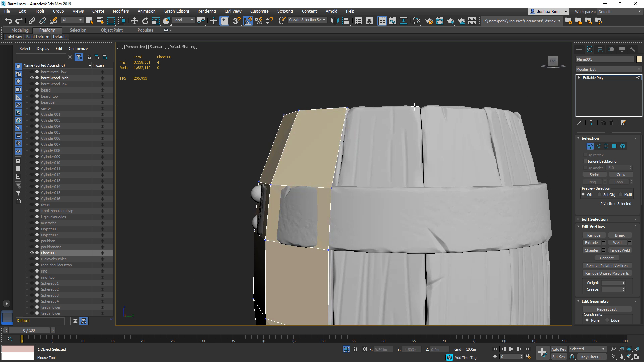Open the Modifier List dropdown
Screen dimensions: 644x362
coord(608,69)
